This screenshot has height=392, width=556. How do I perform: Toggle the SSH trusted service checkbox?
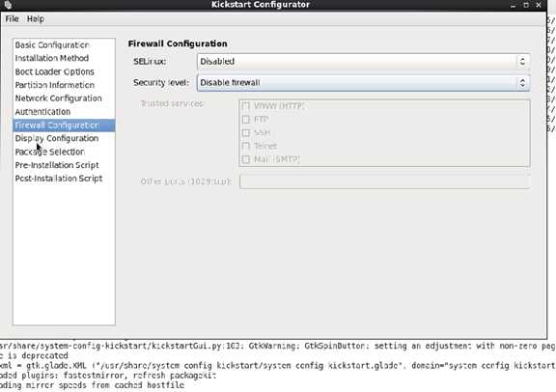(246, 132)
